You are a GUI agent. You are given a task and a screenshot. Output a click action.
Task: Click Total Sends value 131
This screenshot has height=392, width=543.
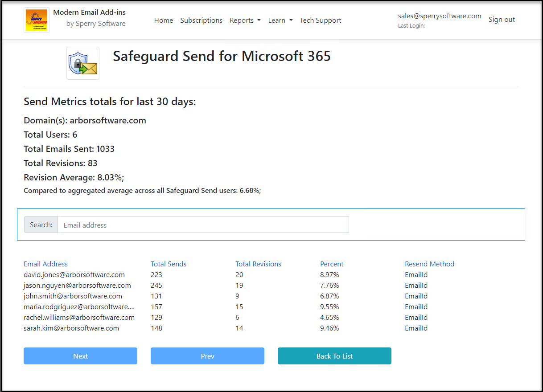pos(156,296)
